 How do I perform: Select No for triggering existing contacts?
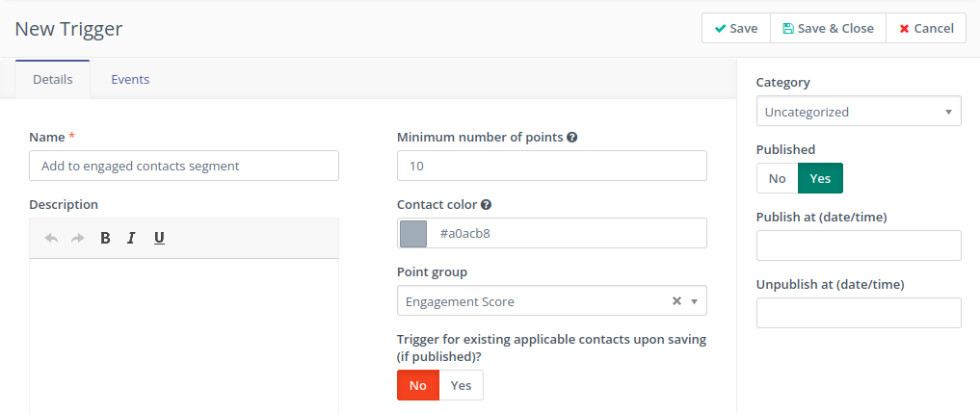click(418, 385)
